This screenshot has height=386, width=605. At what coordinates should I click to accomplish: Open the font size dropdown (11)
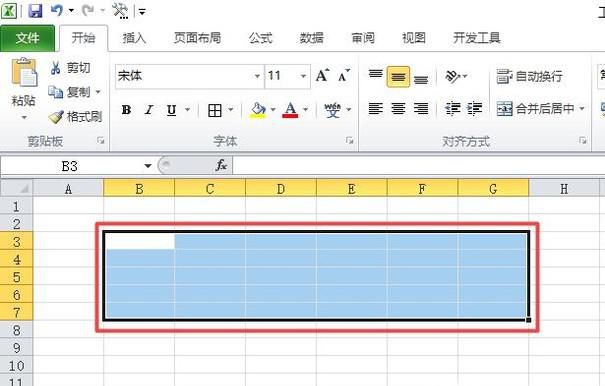pos(303,76)
